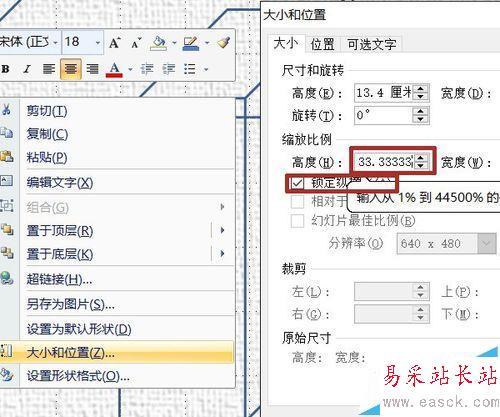This screenshot has width=500, height=417.
Task: Click the decrease indent icon
Action: coord(147,69)
